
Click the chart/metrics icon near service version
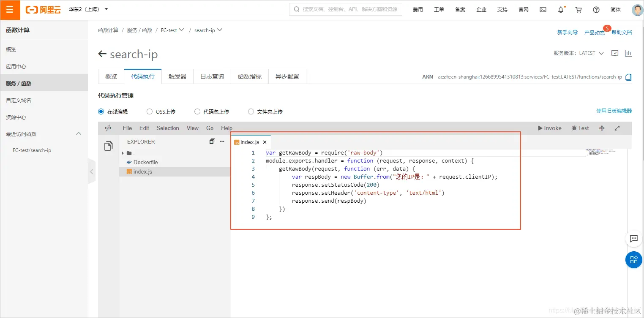coord(628,53)
